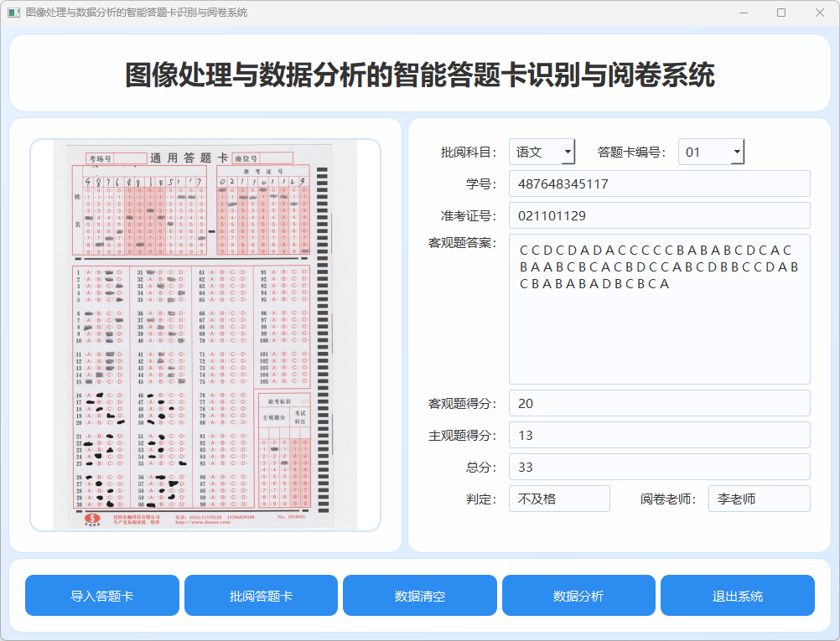Edit the 阅卷老师 teacher name field
This screenshot has height=641, width=840.
759,499
